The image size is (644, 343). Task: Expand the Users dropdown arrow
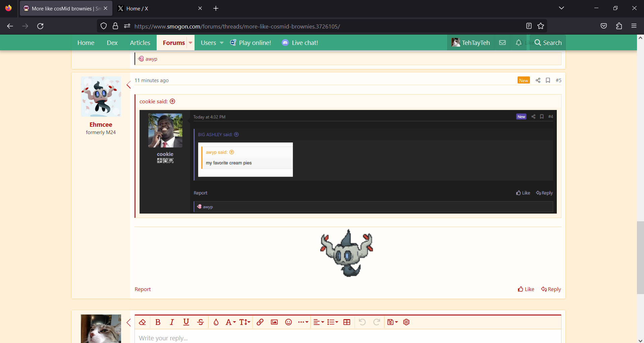click(222, 43)
